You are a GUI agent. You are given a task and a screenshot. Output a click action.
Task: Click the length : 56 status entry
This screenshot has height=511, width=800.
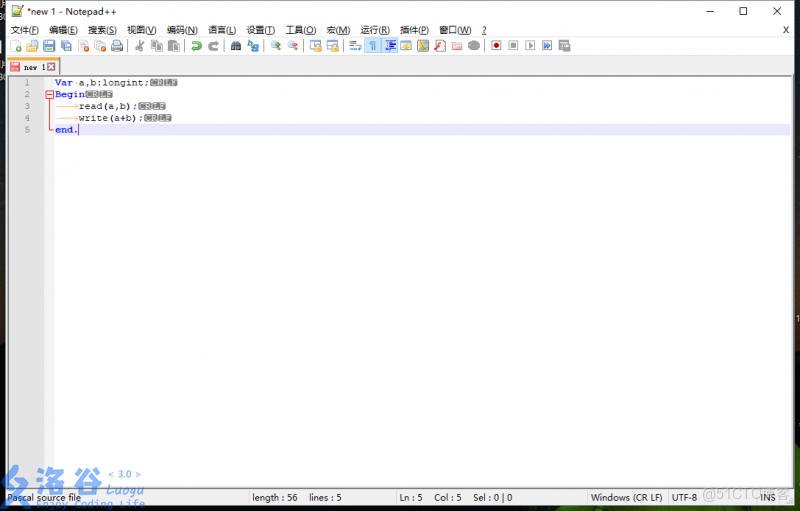tap(274, 497)
